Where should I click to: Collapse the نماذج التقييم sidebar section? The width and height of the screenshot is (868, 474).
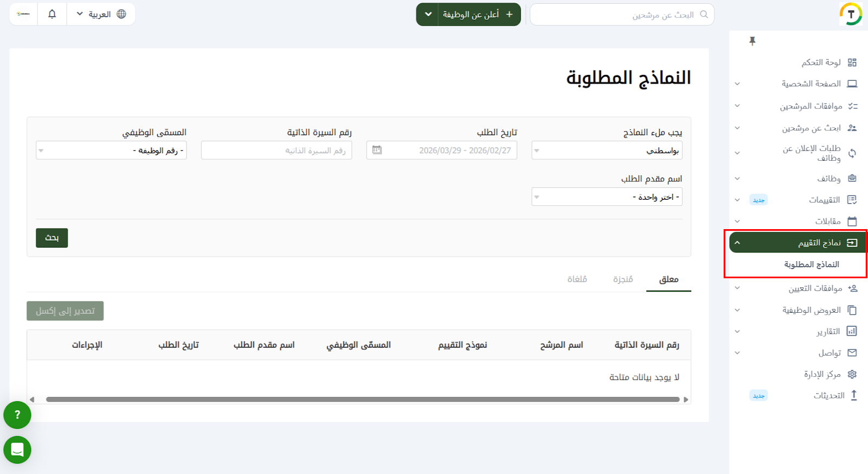[737, 243]
